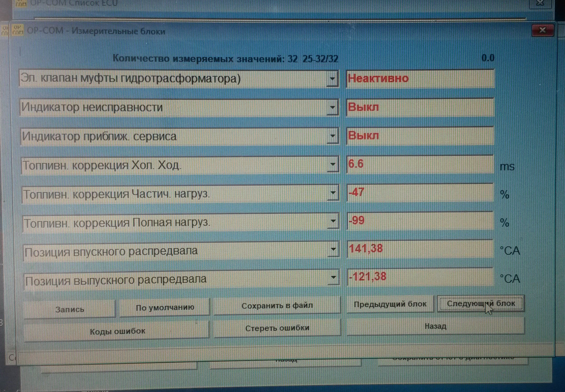Click Сохранить в файл button

click(x=277, y=306)
